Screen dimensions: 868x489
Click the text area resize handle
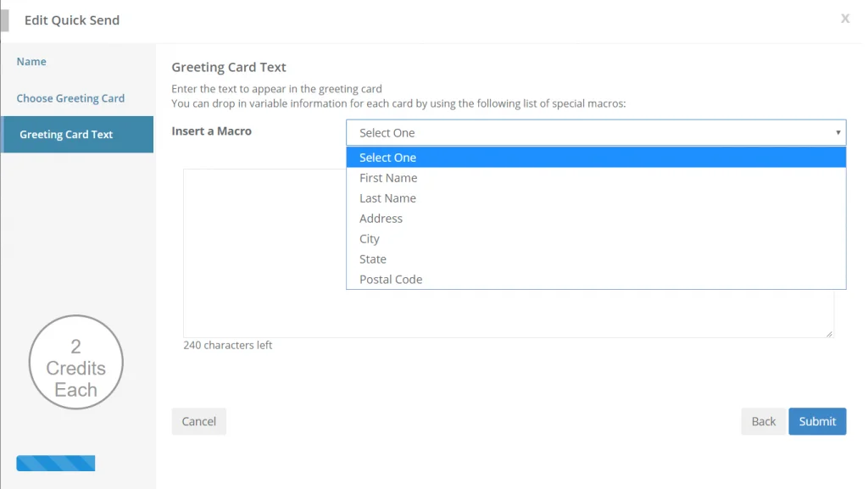tap(829, 334)
